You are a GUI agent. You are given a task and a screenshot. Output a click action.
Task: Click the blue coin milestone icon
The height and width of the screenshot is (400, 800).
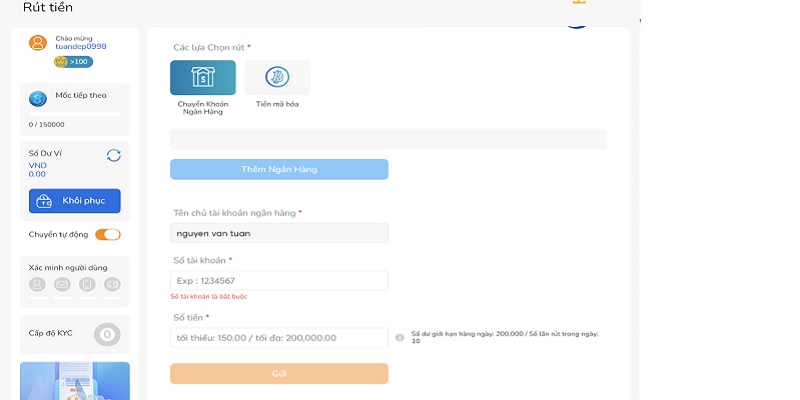coord(38,98)
